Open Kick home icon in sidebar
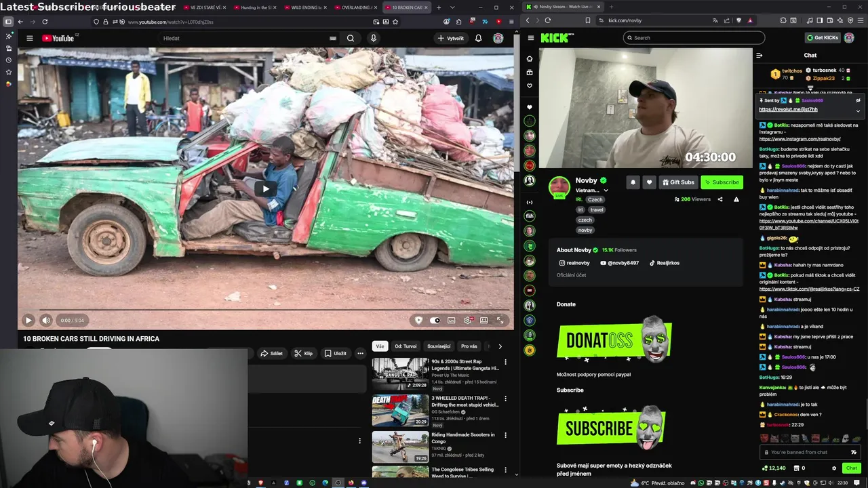Image resolution: width=868 pixels, height=488 pixels. coord(530,58)
